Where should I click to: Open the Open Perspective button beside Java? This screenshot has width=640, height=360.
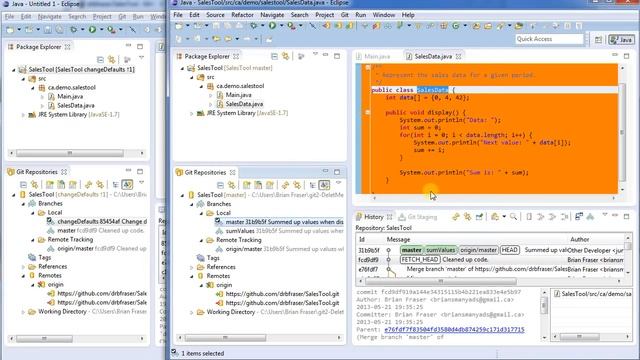(x=598, y=39)
